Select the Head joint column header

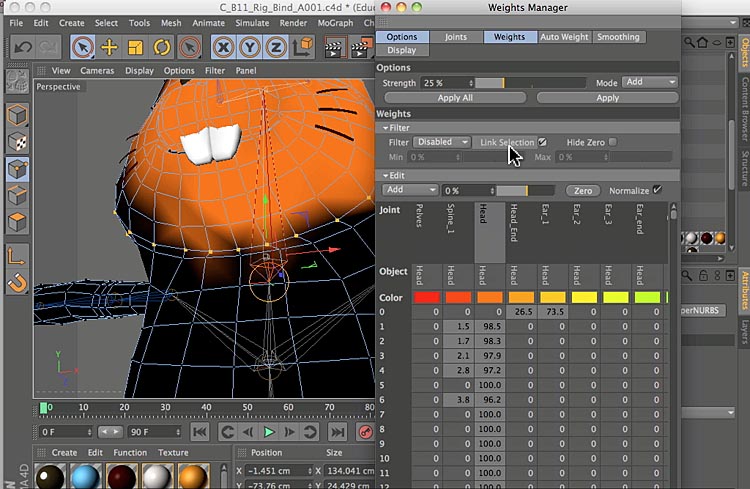tap(489, 232)
